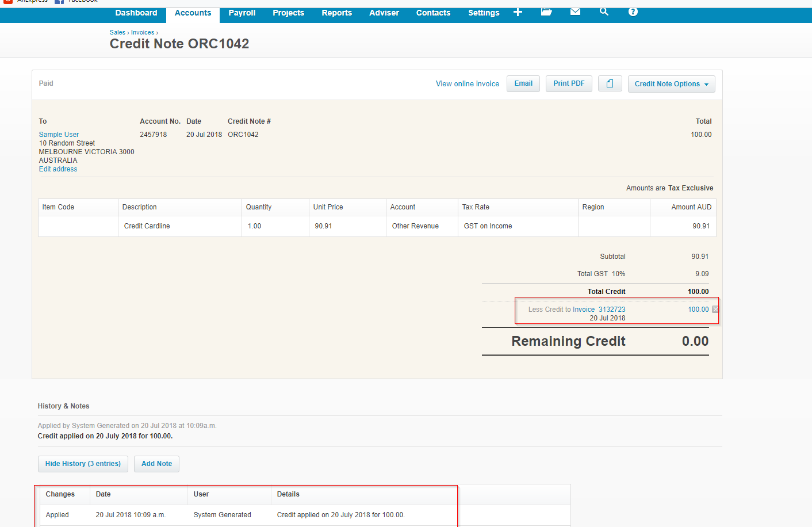Click the magnifier search icon

coord(604,12)
